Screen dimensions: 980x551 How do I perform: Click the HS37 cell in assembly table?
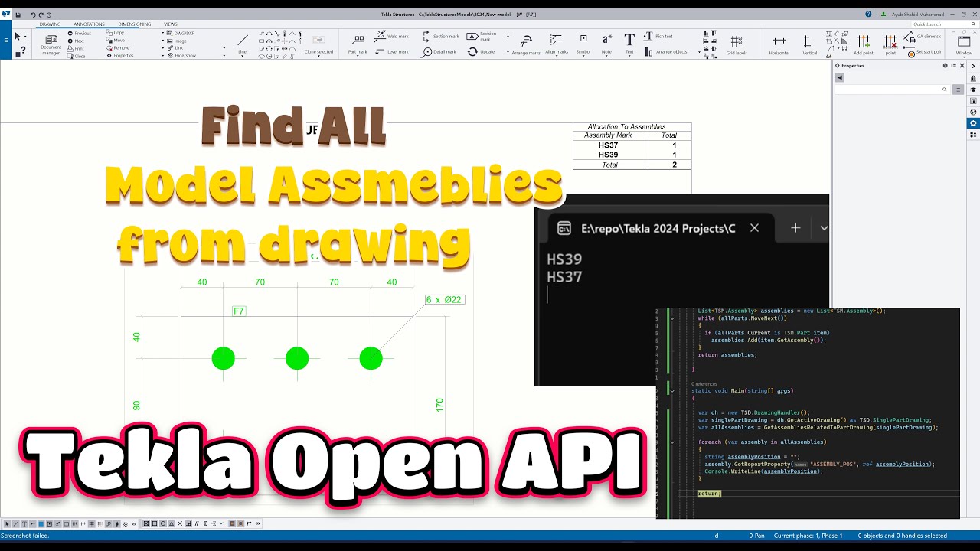tap(609, 145)
